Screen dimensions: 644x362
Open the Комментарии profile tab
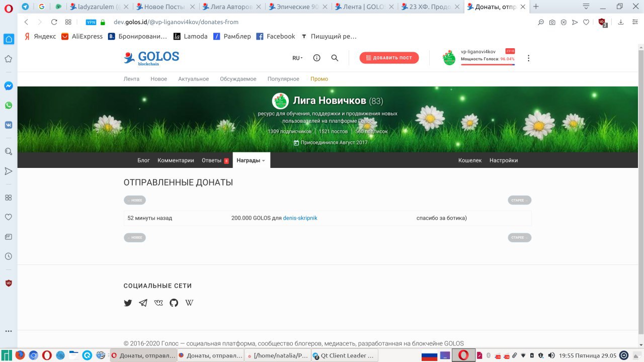176,160
